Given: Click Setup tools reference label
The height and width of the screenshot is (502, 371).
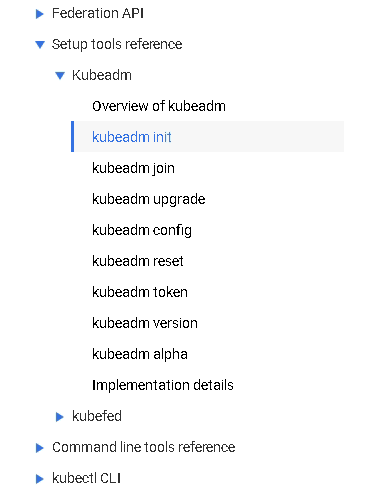Looking at the screenshot, I should pos(117,44).
